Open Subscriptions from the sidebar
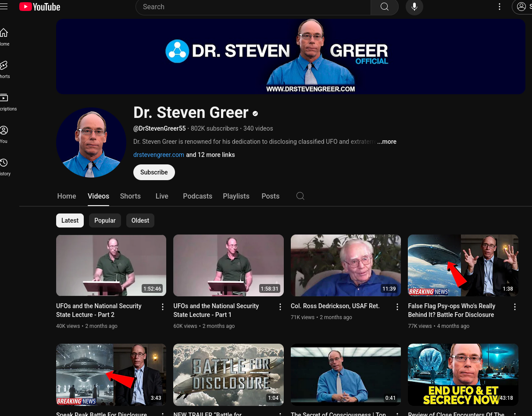Viewport: 532px width, 416px height. [x=5, y=102]
